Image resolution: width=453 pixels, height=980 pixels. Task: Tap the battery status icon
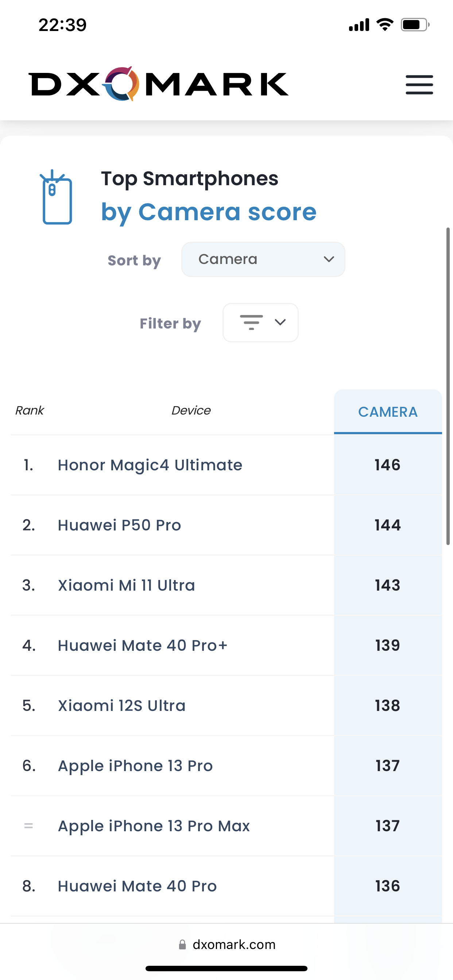[x=415, y=25]
